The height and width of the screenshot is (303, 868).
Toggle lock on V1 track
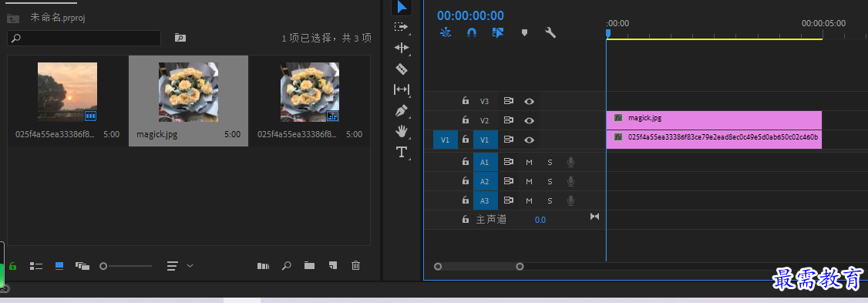point(466,140)
